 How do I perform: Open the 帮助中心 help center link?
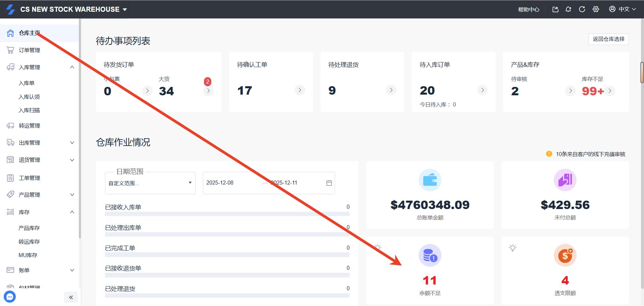click(x=529, y=10)
